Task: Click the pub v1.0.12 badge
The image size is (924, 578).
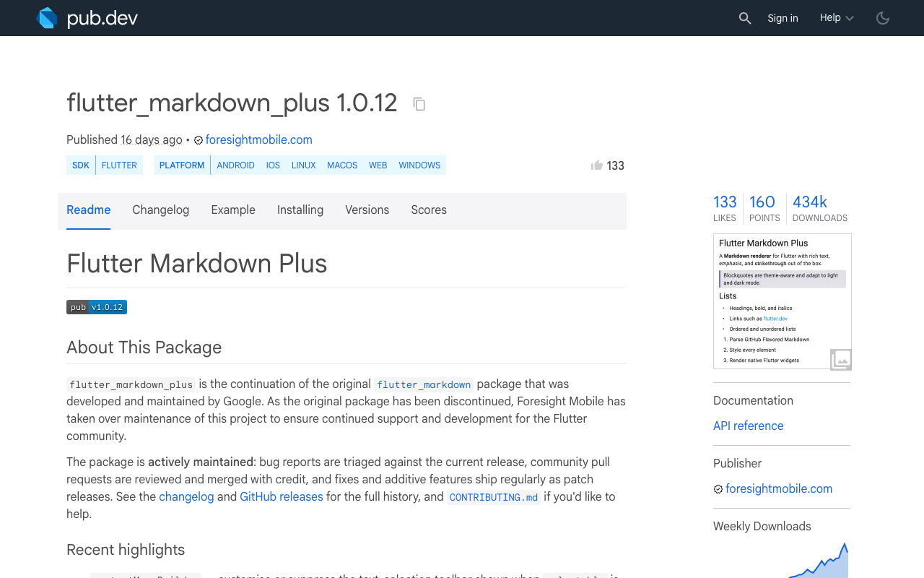Action: click(x=97, y=307)
